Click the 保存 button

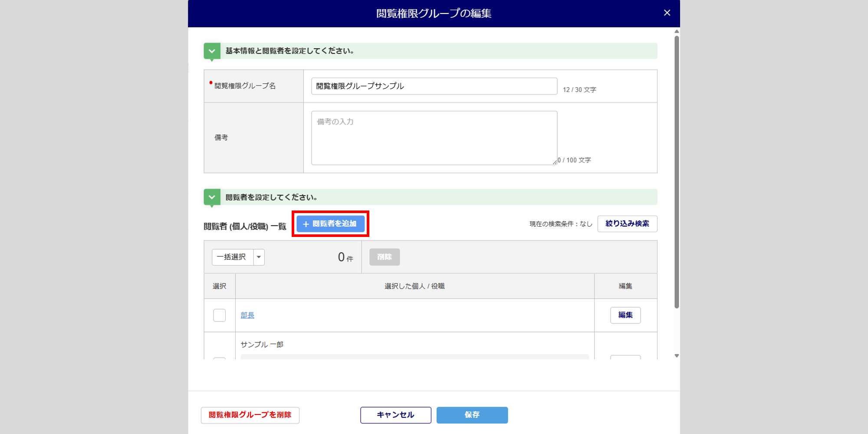click(472, 415)
